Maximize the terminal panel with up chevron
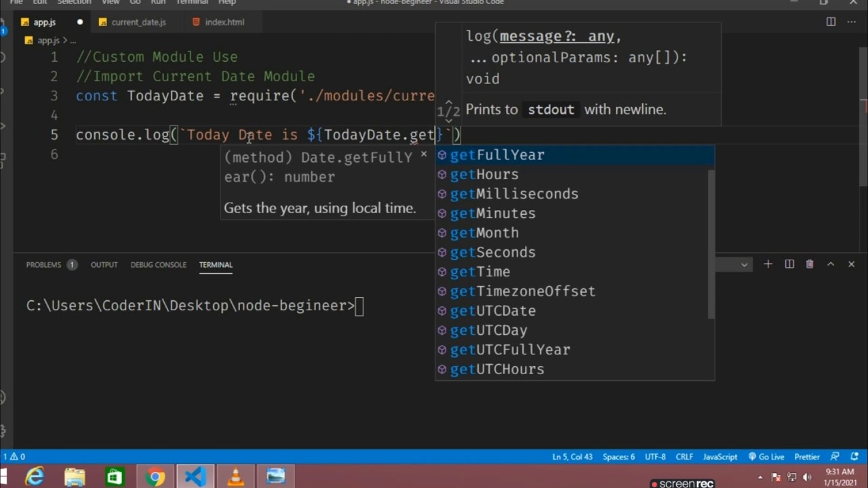The width and height of the screenshot is (868, 488). [x=831, y=264]
